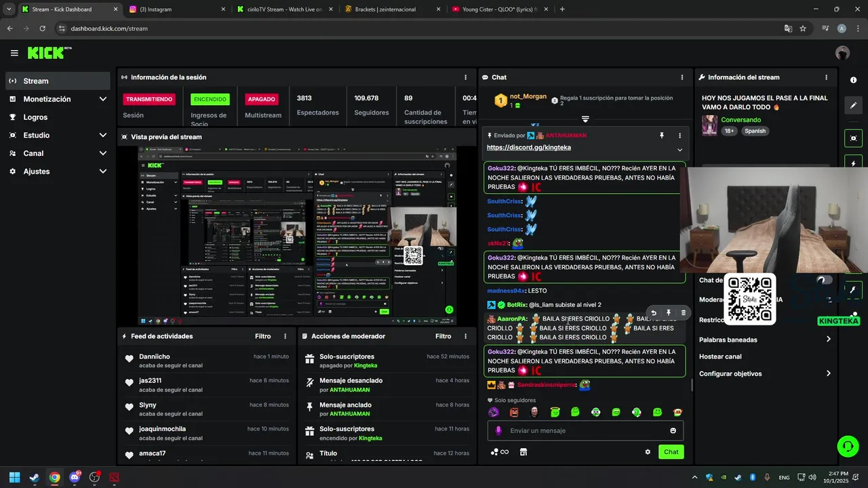This screenshot has width=868, height=488.
Task: Send message with the green Chat button
Action: click(671, 452)
